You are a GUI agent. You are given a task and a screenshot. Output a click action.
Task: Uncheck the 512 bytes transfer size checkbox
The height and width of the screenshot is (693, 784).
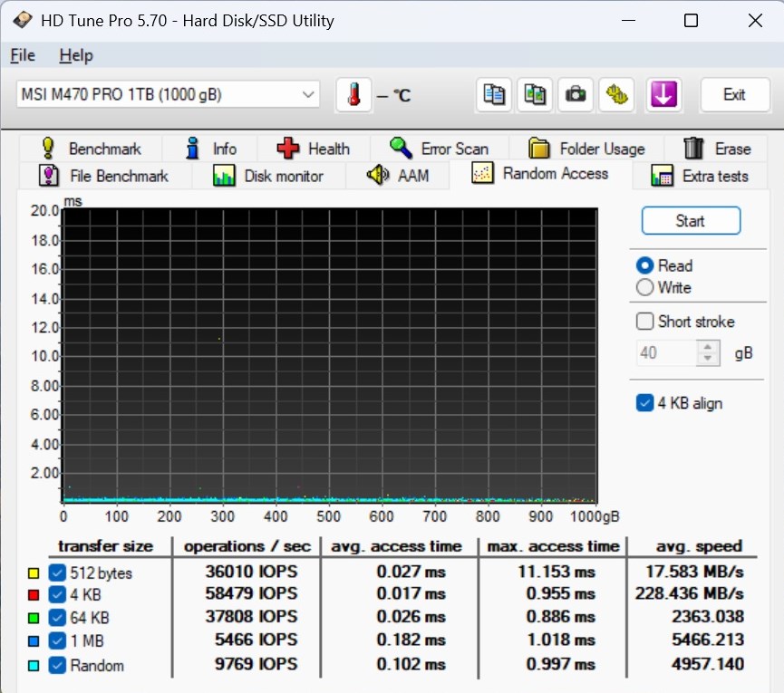pyautogui.click(x=57, y=573)
